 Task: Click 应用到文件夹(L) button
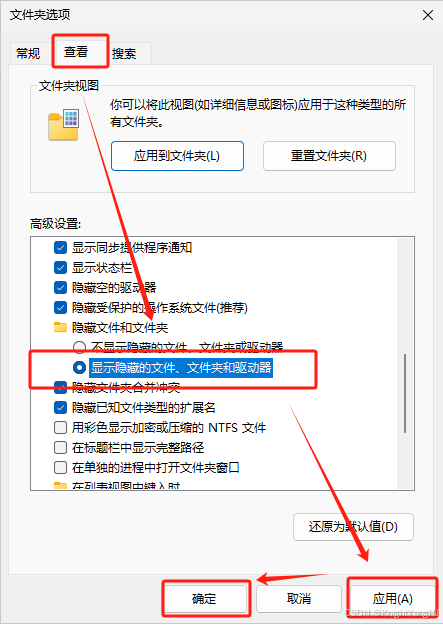(x=177, y=156)
